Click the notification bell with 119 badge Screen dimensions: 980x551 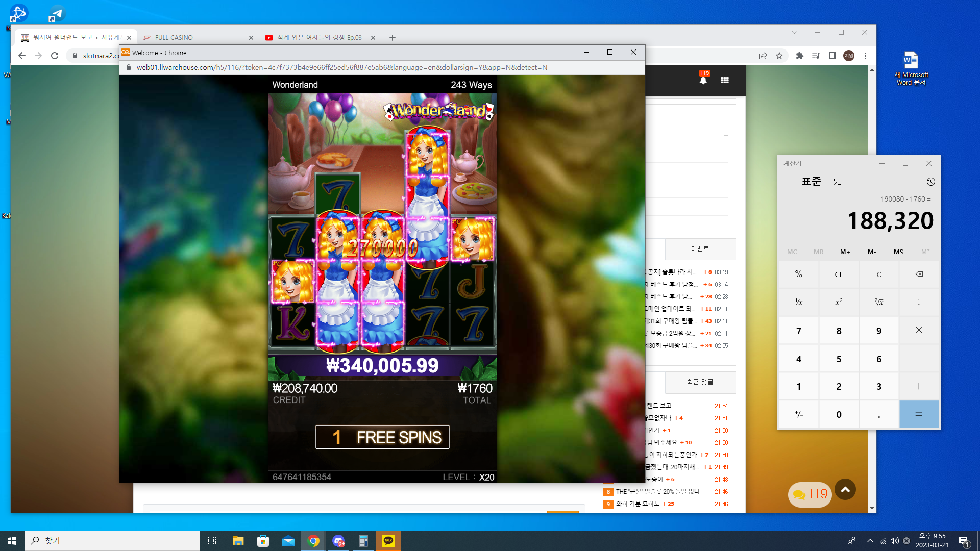(703, 79)
